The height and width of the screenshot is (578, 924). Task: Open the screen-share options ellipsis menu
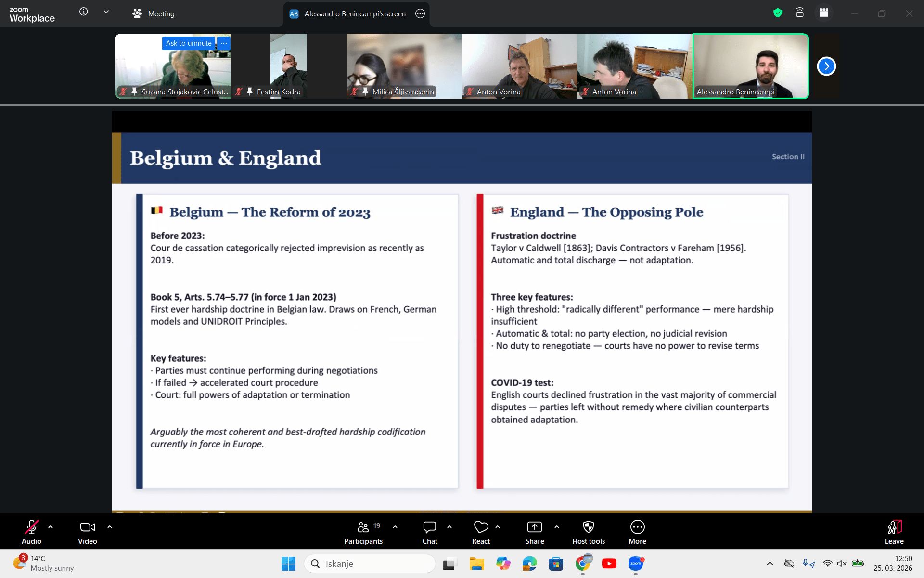coord(420,13)
